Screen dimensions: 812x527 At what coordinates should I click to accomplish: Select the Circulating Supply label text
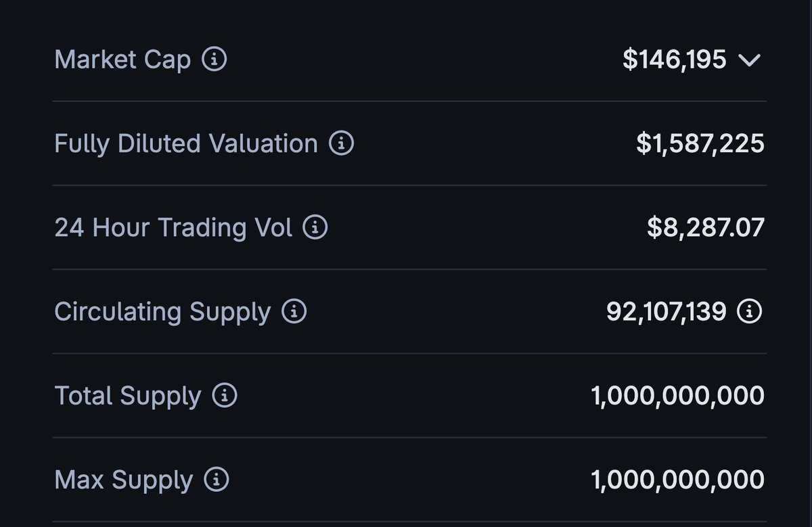point(162,313)
